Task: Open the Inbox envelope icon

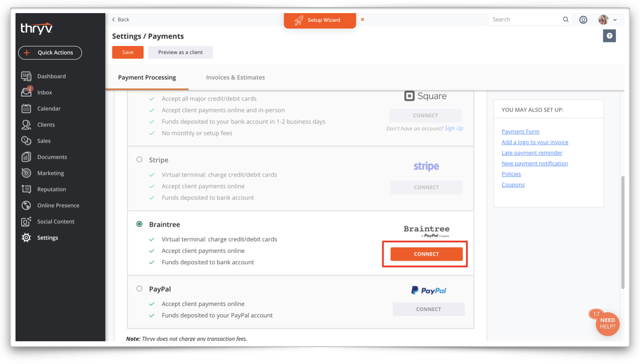Action: pos(26,92)
